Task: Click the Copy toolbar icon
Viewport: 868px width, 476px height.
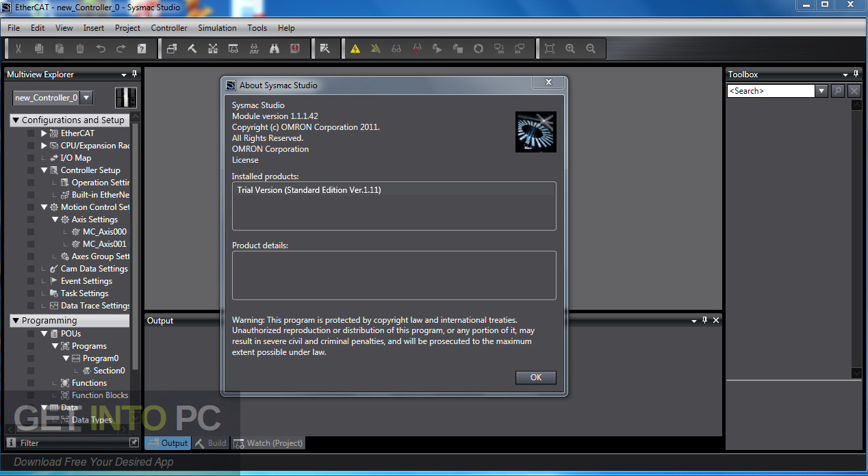Action: pyautogui.click(x=39, y=49)
